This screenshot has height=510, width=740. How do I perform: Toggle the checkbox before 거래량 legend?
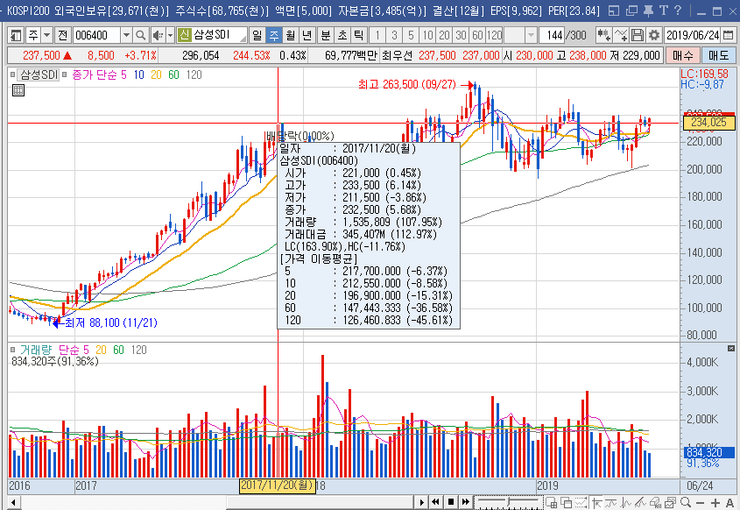(x=13, y=350)
